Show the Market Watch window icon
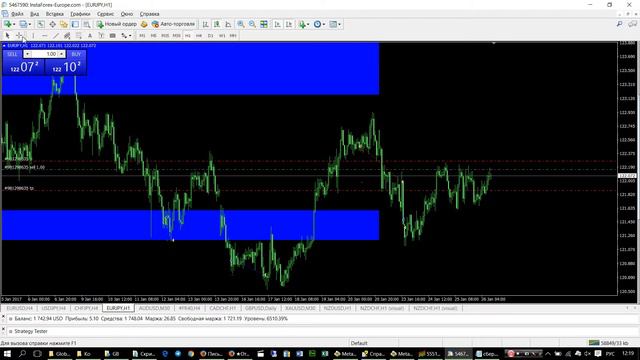 tap(41, 24)
